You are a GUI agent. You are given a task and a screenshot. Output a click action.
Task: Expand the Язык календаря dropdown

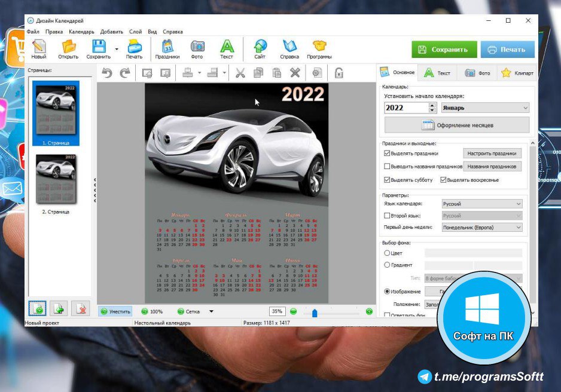coord(481,204)
